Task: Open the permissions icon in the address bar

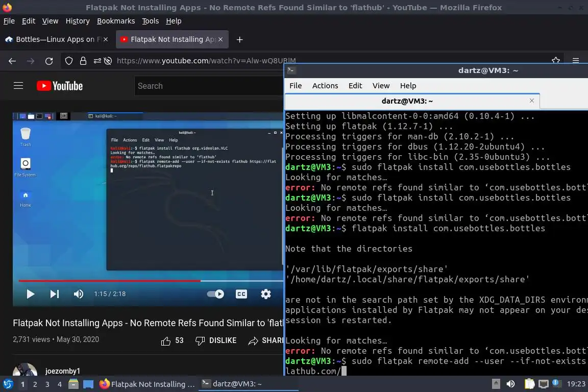Action: [97, 61]
